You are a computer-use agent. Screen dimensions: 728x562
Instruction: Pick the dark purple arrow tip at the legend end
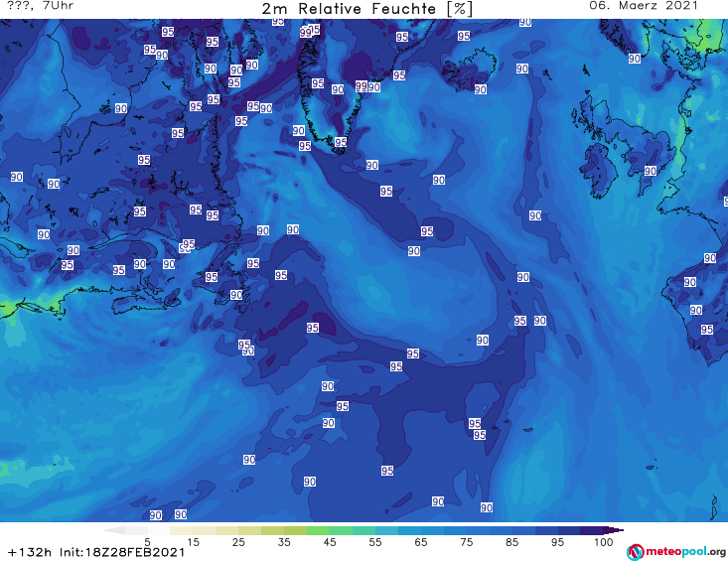pos(614,530)
